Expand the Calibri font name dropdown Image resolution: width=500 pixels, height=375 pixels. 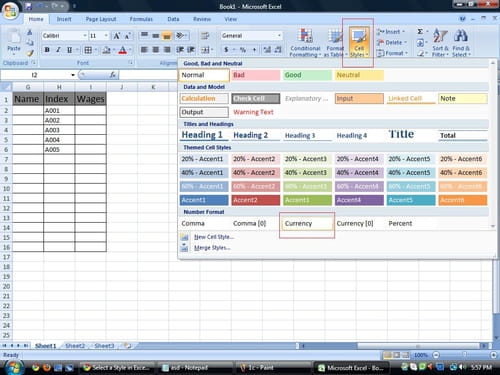tap(85, 36)
